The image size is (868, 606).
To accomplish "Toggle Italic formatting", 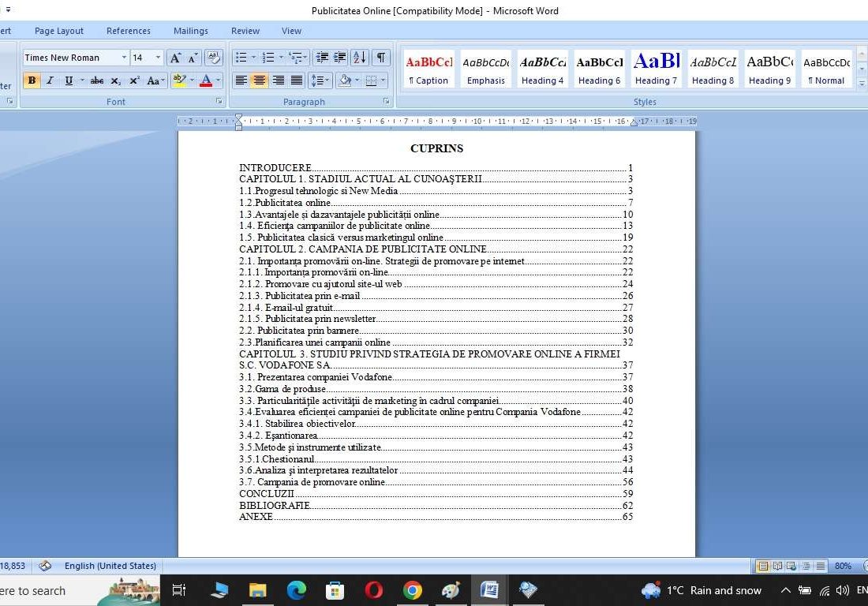I will [50, 80].
